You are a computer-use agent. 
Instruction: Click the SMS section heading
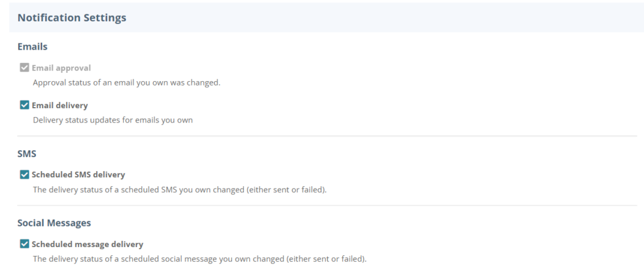coord(26,154)
